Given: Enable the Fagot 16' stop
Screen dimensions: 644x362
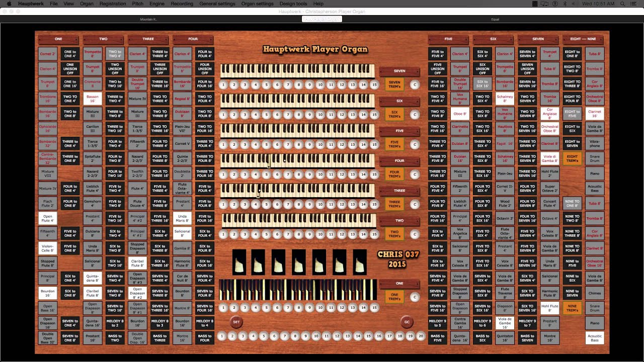Looking at the screenshot, I should (x=505, y=143).
